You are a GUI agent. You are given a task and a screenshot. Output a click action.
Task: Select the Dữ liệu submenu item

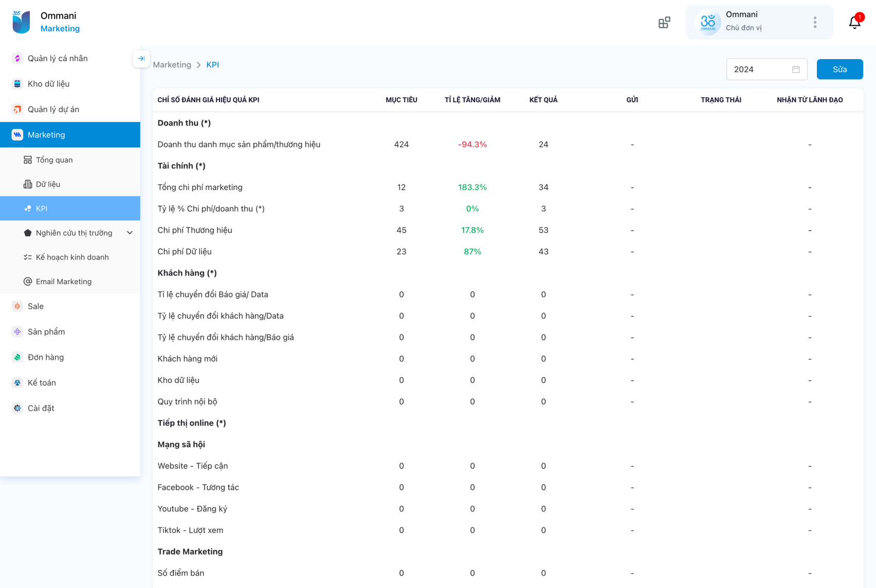48,184
